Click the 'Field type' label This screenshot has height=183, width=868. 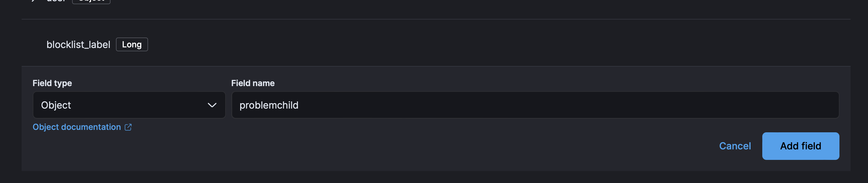52,83
